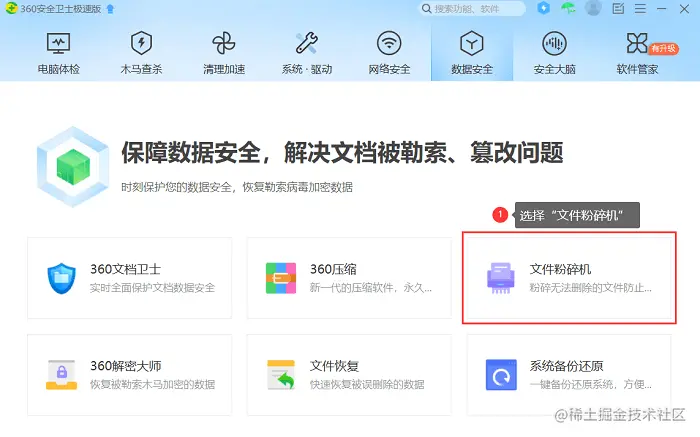Click the magnifier search icon
Viewport: 700px width, 437px height.
(426, 8)
